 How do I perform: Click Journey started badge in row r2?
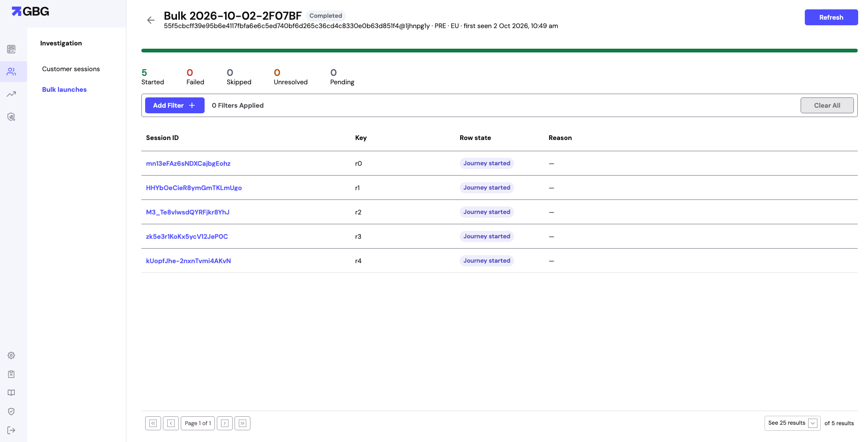pyautogui.click(x=487, y=212)
